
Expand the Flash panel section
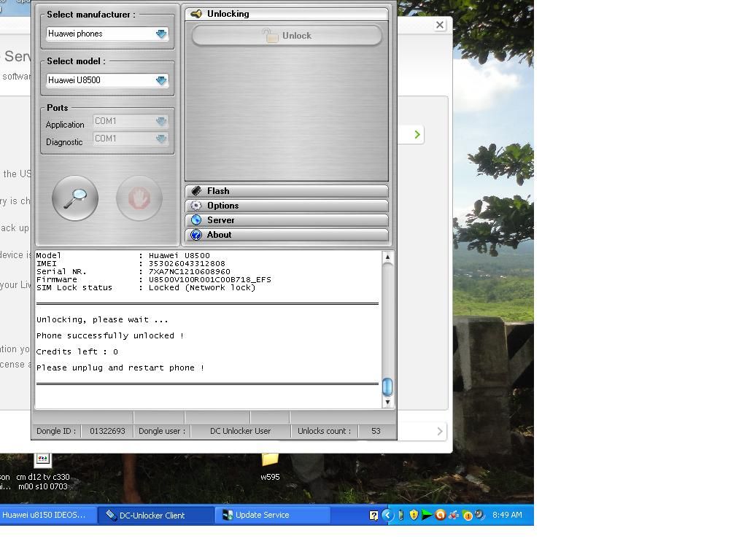pyautogui.click(x=286, y=191)
